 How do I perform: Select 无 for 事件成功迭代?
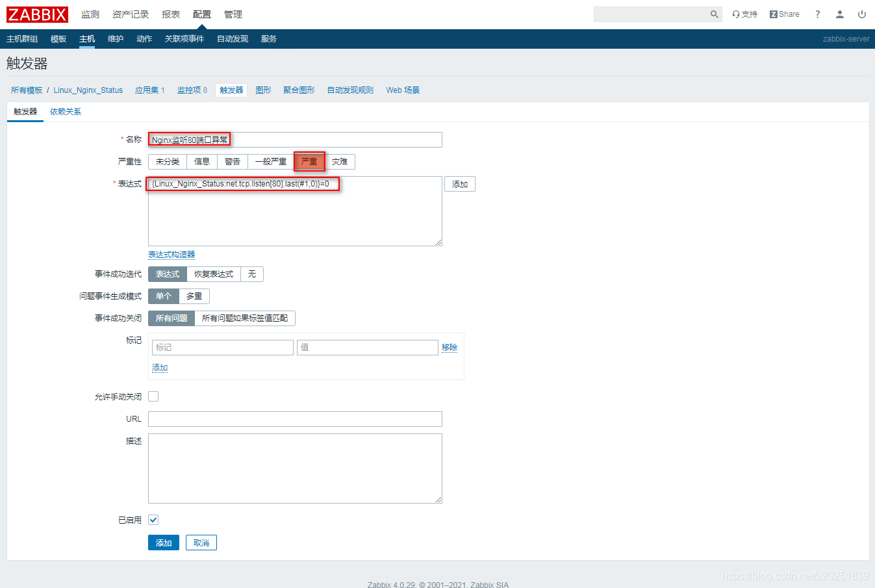tap(252, 274)
